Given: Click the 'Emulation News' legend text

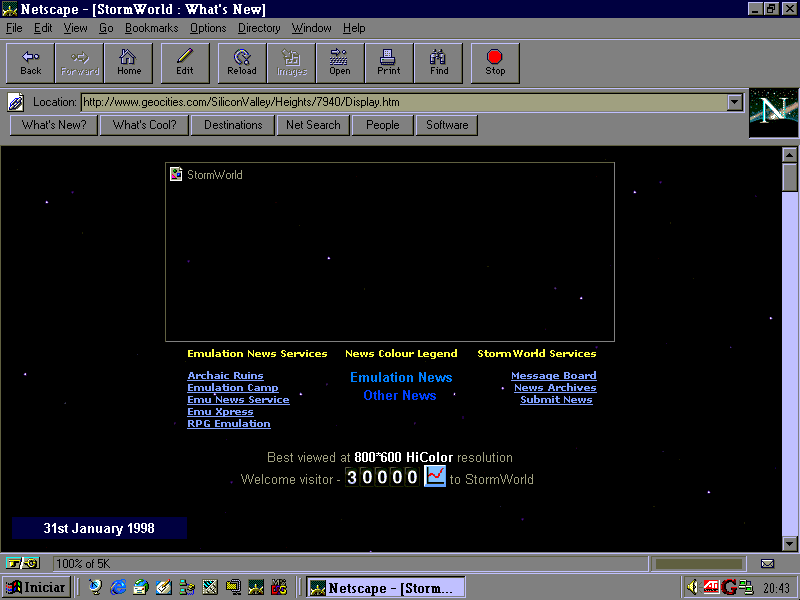Looking at the screenshot, I should (401, 378).
